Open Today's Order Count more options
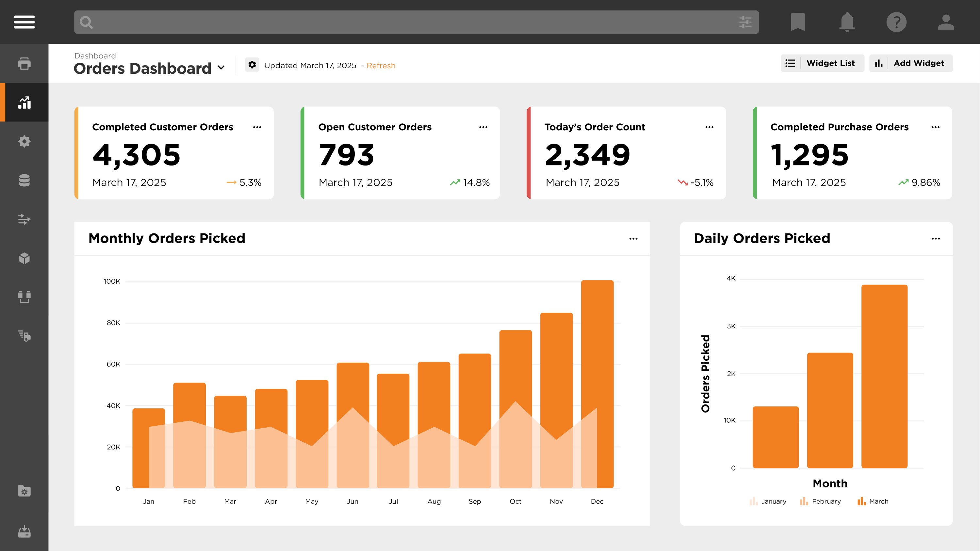 709,127
